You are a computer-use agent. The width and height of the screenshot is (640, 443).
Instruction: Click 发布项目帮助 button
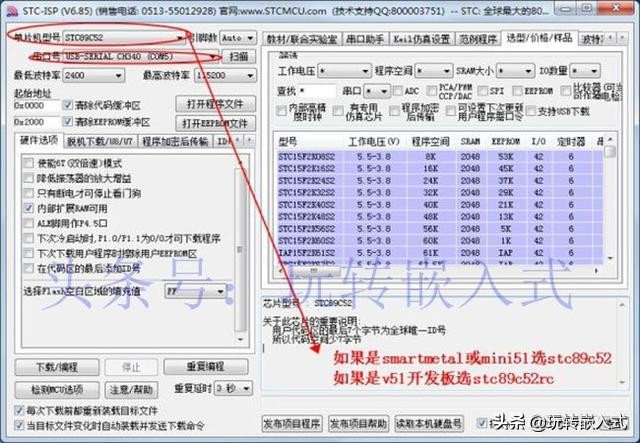coord(358,424)
